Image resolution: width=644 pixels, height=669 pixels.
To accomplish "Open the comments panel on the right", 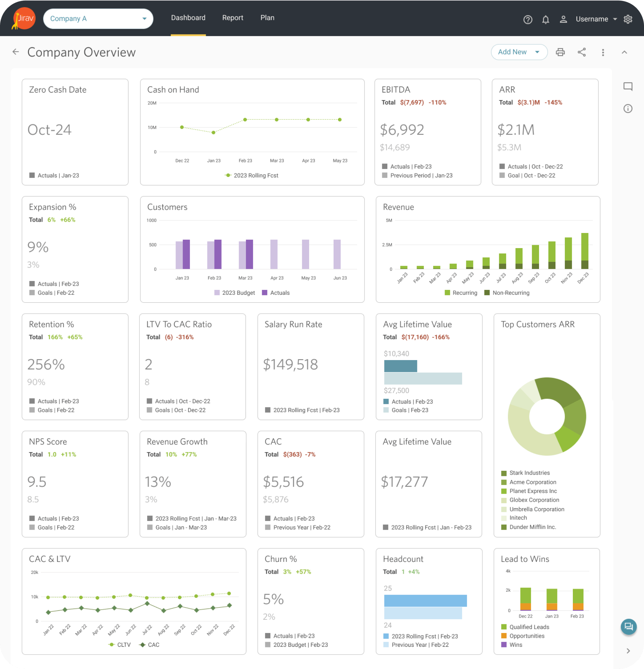I will (628, 86).
